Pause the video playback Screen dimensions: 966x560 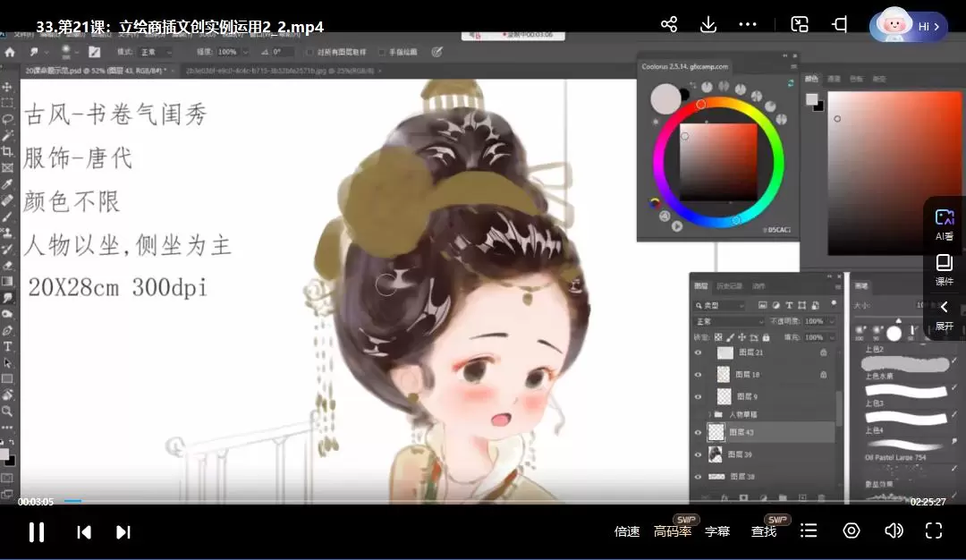37,531
